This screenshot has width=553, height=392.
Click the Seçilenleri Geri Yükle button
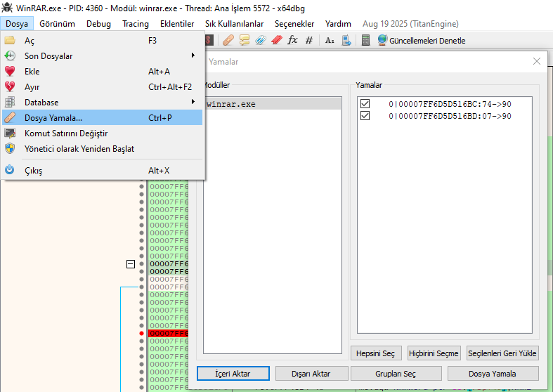point(502,353)
